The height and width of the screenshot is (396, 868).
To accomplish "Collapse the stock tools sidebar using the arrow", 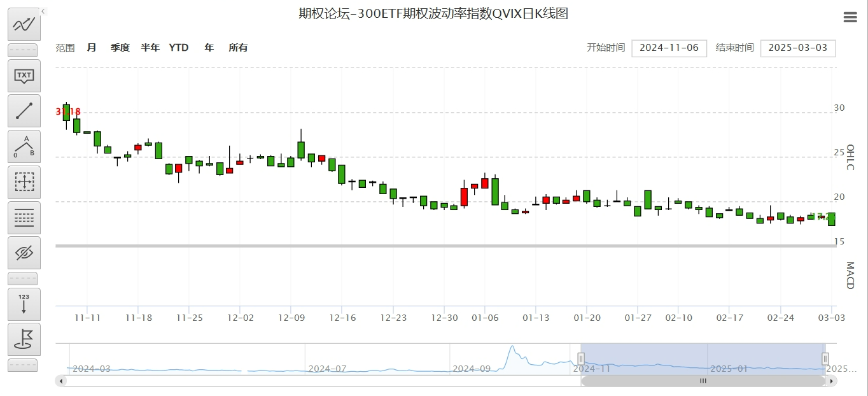I will point(43,11).
